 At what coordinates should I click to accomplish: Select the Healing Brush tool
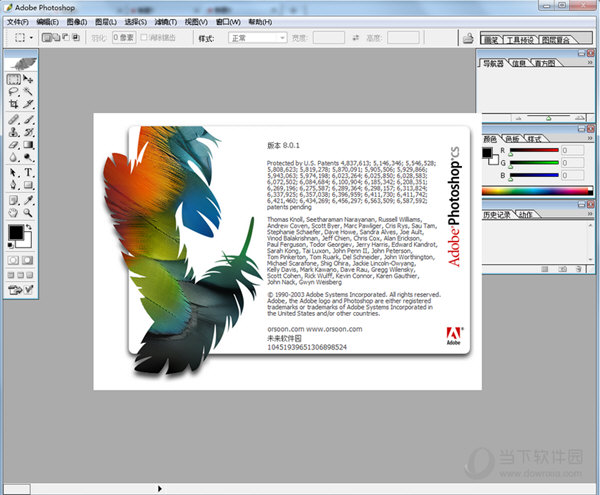(13, 120)
